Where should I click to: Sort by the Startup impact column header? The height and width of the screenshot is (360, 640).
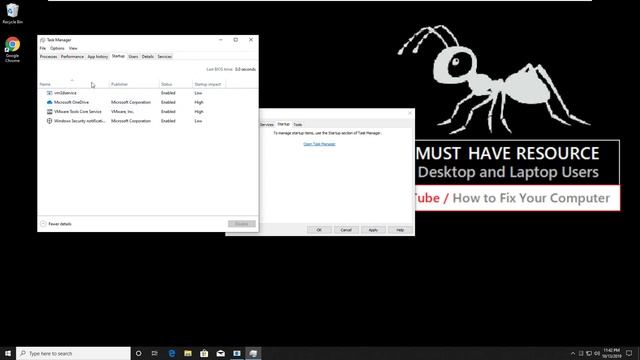point(209,84)
